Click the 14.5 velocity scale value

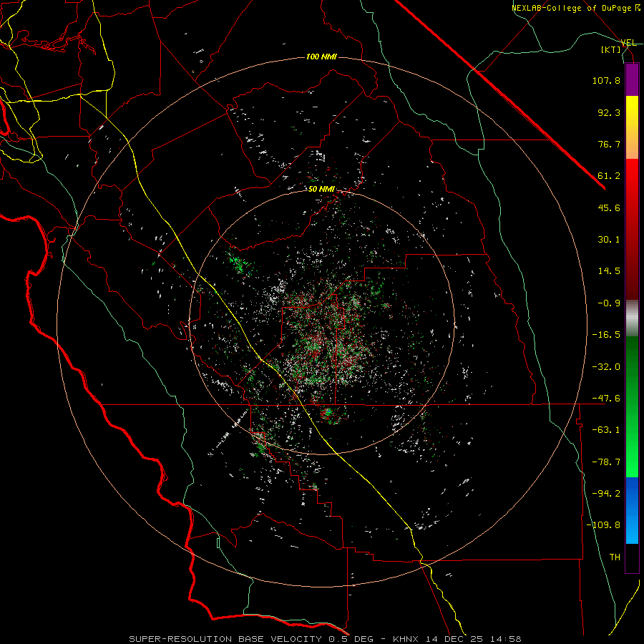(609, 271)
